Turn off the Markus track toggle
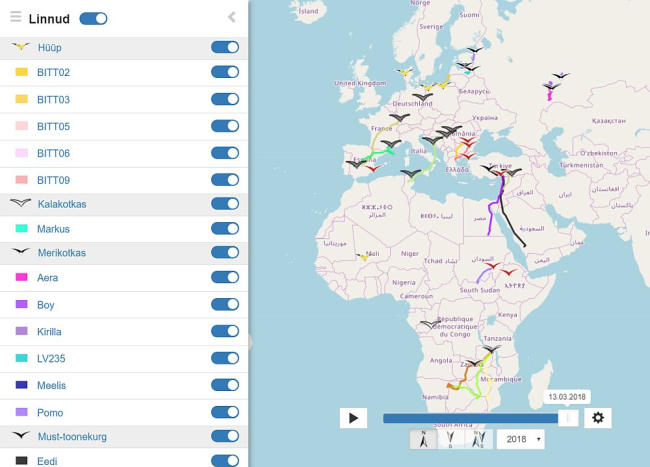This screenshot has width=650, height=467. click(x=225, y=229)
